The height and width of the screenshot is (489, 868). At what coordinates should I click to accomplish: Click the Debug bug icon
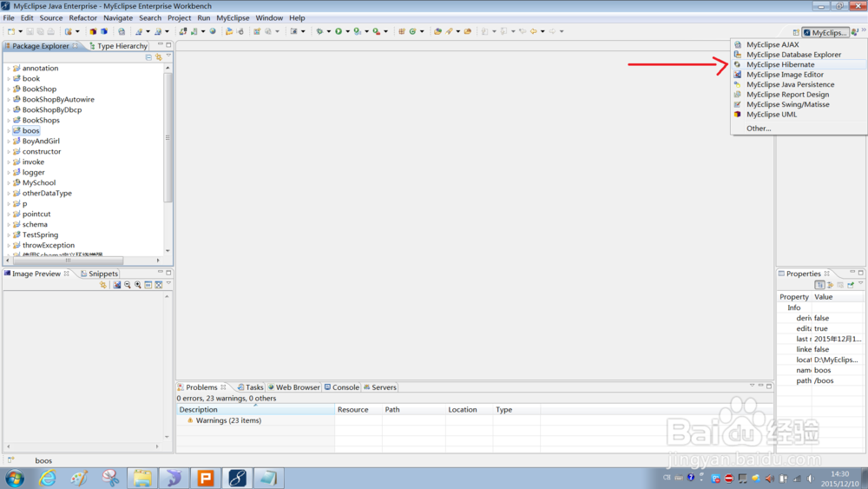coord(319,31)
